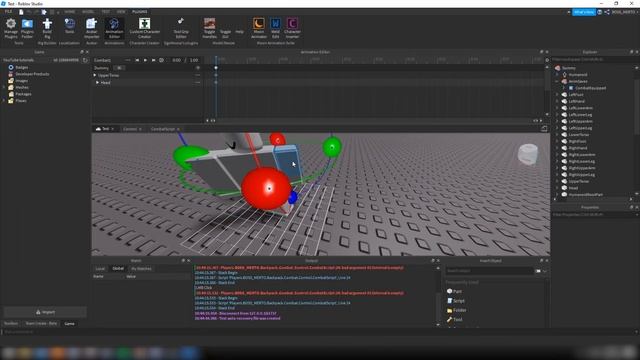Viewport: 640px width, 360px height.
Task: Select the My Watches tab
Action: coord(141,269)
